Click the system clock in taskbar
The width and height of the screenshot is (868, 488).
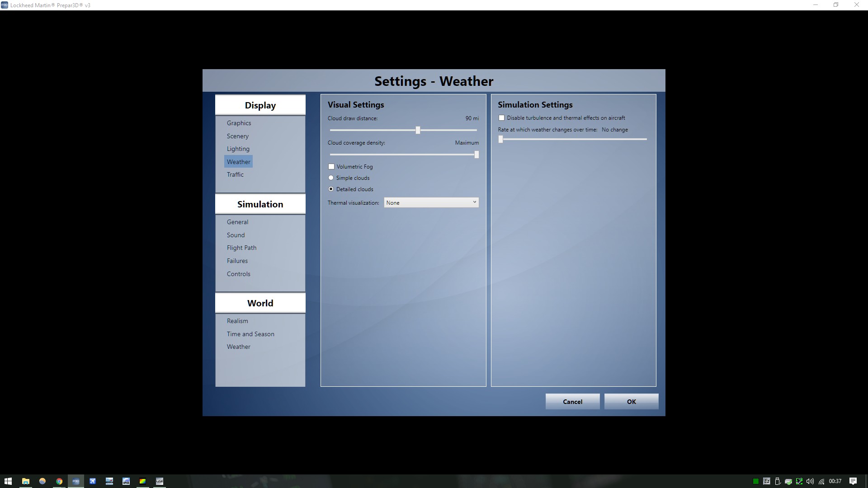click(x=838, y=481)
